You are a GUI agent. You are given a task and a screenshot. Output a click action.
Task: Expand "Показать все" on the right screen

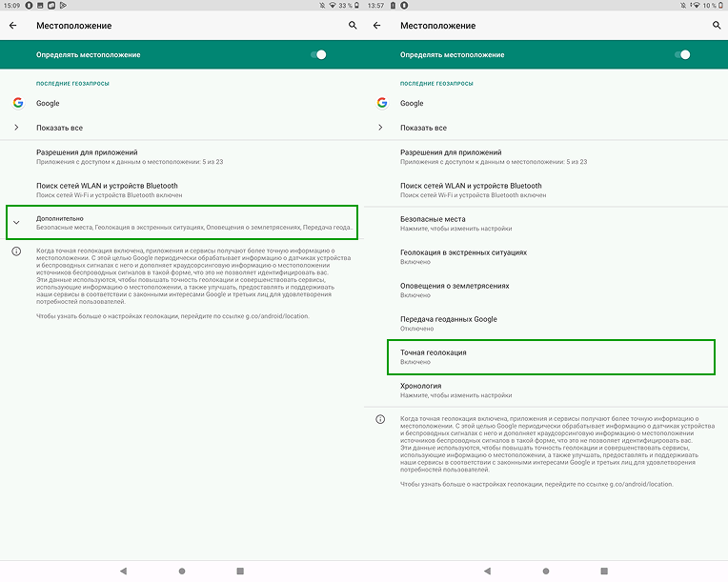[x=423, y=128]
